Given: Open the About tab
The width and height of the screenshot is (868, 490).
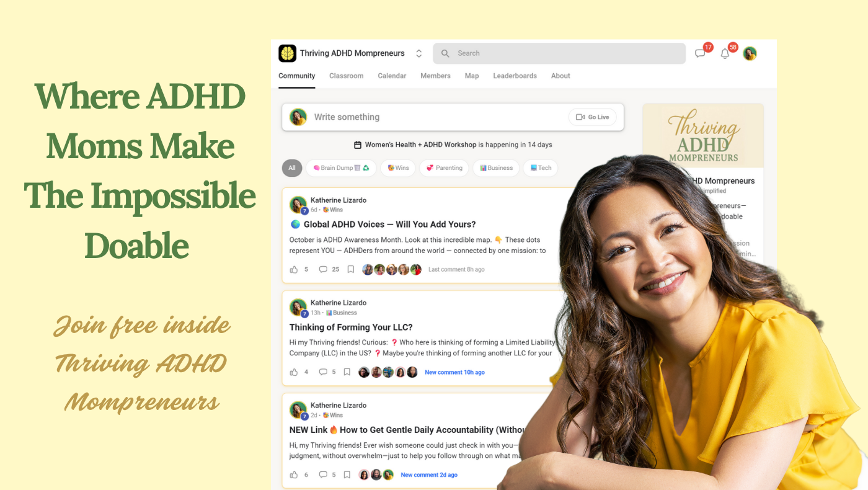Looking at the screenshot, I should (560, 76).
